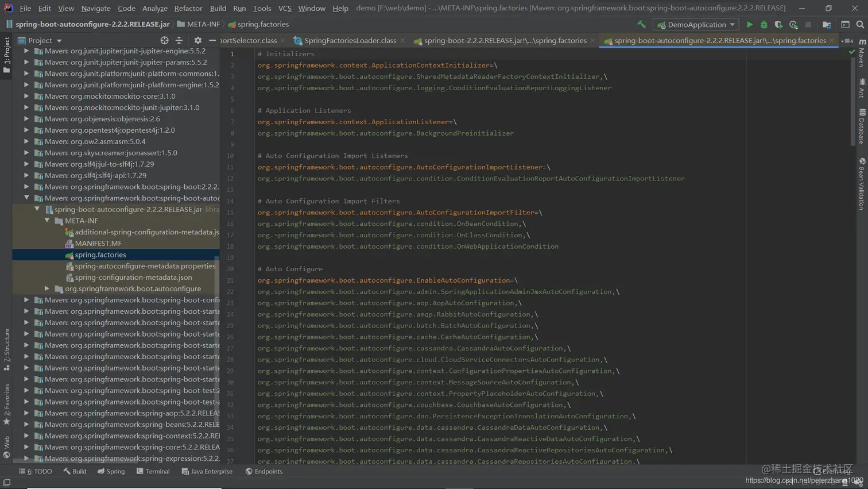The width and height of the screenshot is (868, 489).
Task: Open the Terminal tool window
Action: click(153, 471)
